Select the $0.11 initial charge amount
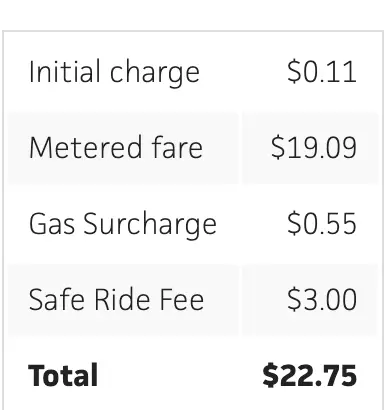Image resolution: width=388 pixels, height=410 pixels. 322,71
